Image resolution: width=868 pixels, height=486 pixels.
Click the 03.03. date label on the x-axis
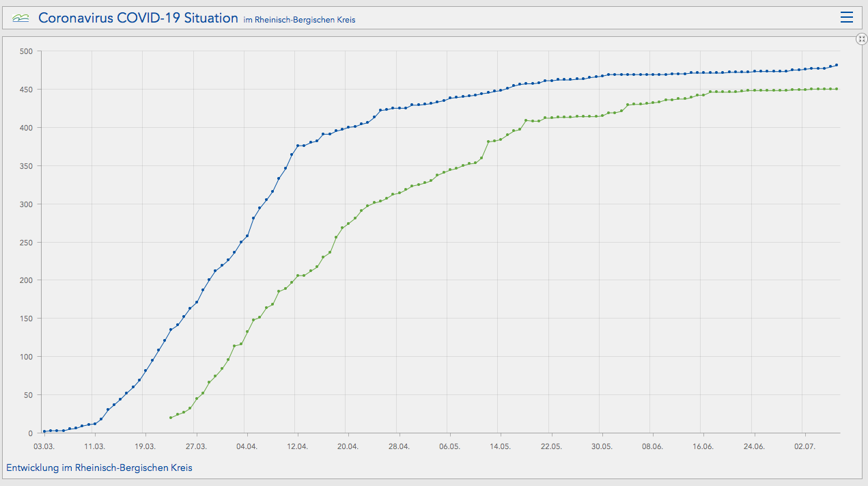tap(44, 446)
